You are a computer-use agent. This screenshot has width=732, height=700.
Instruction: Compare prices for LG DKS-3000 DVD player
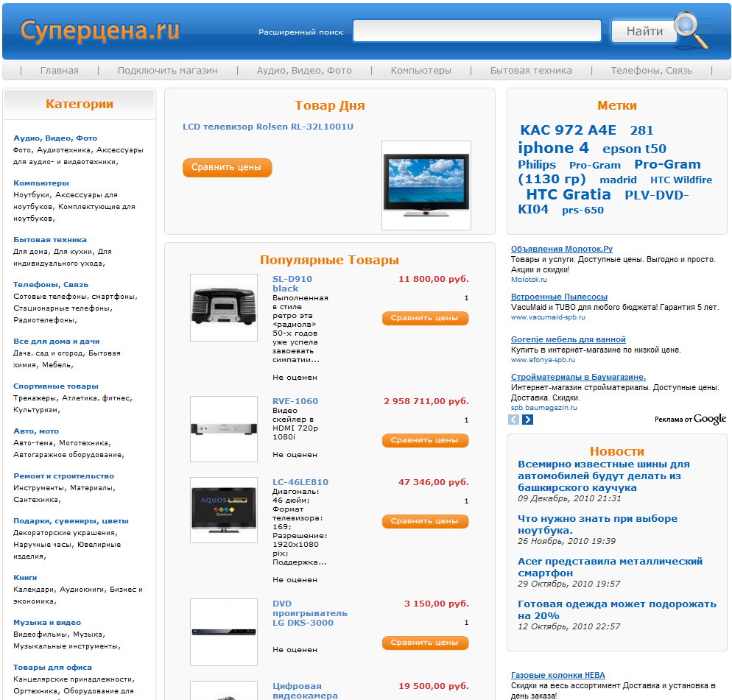pos(425,643)
